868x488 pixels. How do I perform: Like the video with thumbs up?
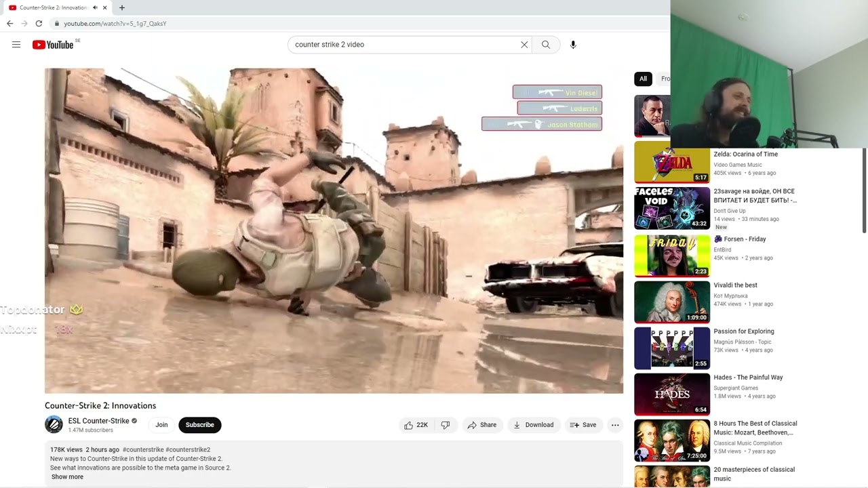pyautogui.click(x=416, y=425)
